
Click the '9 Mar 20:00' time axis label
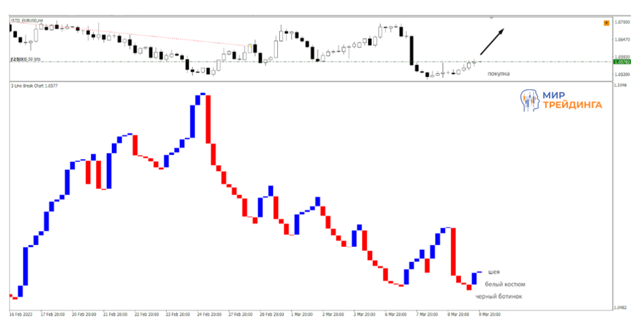[488, 313]
